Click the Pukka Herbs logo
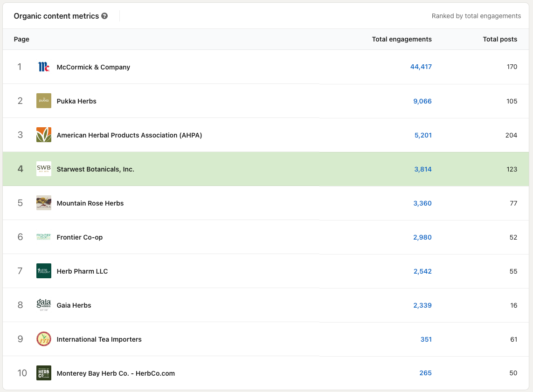The height and width of the screenshot is (392, 533). coord(44,101)
